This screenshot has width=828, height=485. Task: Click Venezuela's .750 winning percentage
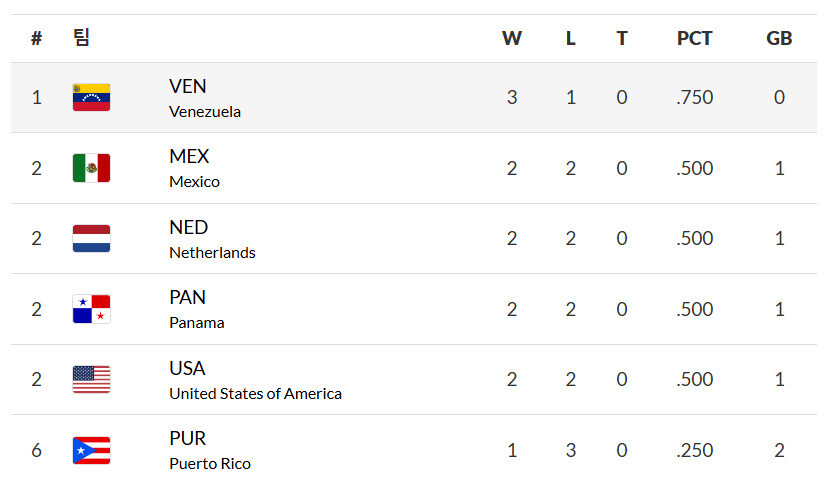pyautogui.click(x=694, y=98)
